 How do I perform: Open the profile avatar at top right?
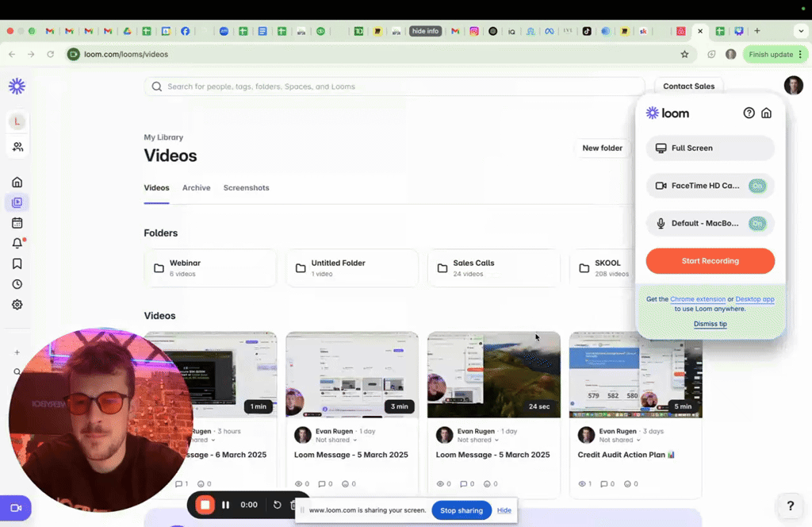point(793,86)
